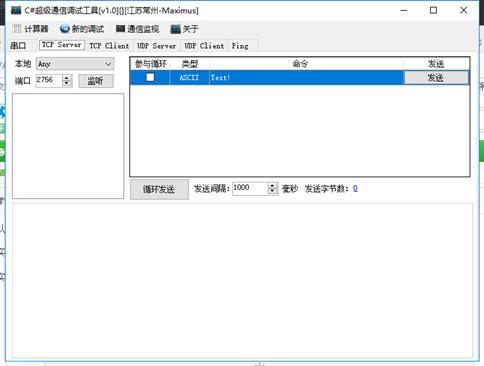Increase port number with up arrow
Screen dimensions: 484x366
click(67, 78)
